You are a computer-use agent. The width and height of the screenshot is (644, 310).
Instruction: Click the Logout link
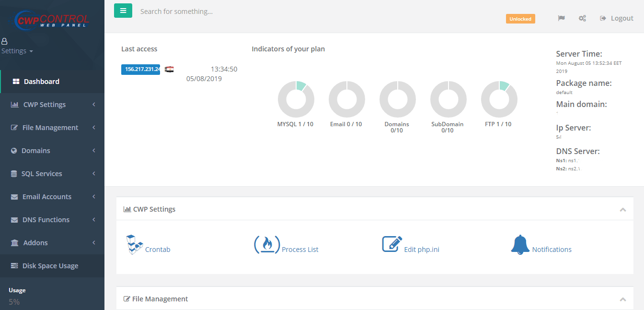point(622,18)
